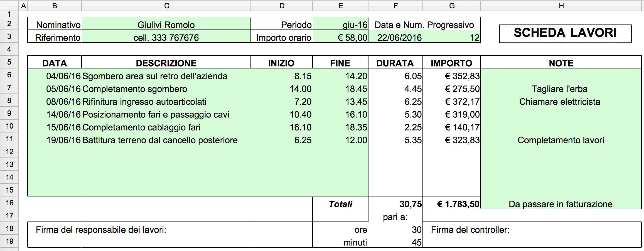Click the Chiamare elettricista note cell
The height and width of the screenshot is (251, 644).
pyautogui.click(x=559, y=102)
